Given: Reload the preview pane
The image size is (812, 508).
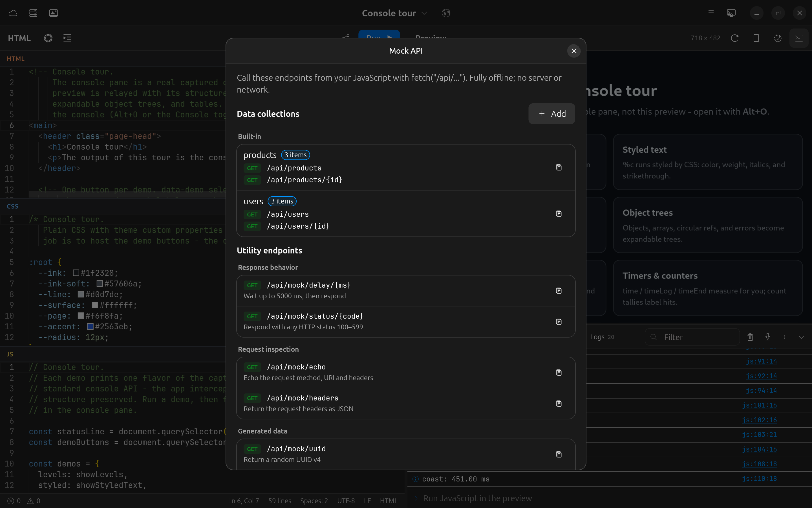Looking at the screenshot, I should (734, 38).
